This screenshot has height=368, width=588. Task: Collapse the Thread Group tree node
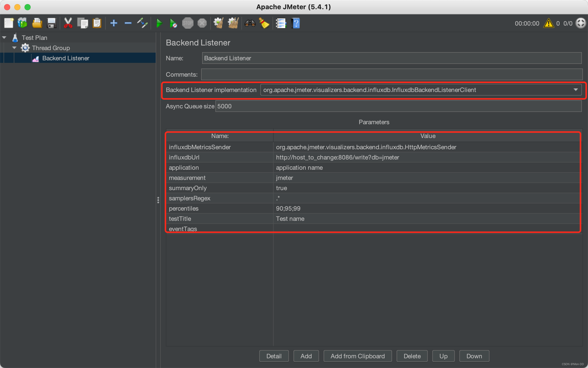[14, 48]
